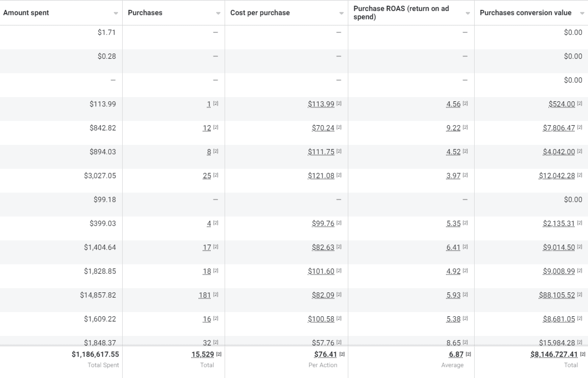This screenshot has width=588, height=378.
Task: Click the Amount spent column header
Action: point(26,11)
